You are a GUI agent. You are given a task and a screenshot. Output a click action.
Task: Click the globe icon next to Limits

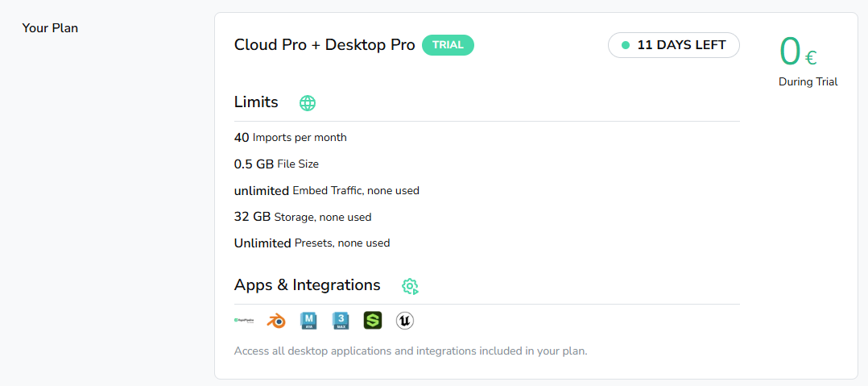pyautogui.click(x=308, y=103)
